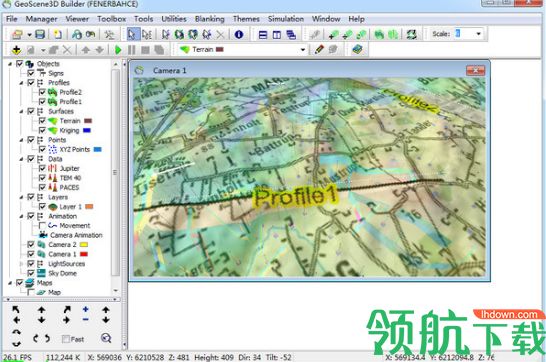Click the blue minus zoom out icon
Image resolution: width=546 pixels, height=362 pixels.
(86, 319)
